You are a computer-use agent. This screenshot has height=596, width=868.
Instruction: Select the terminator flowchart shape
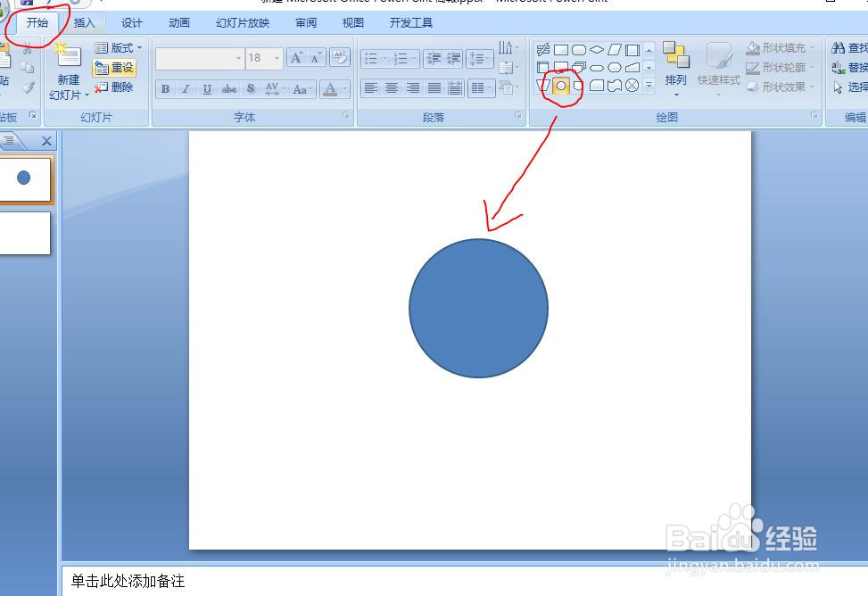point(597,68)
